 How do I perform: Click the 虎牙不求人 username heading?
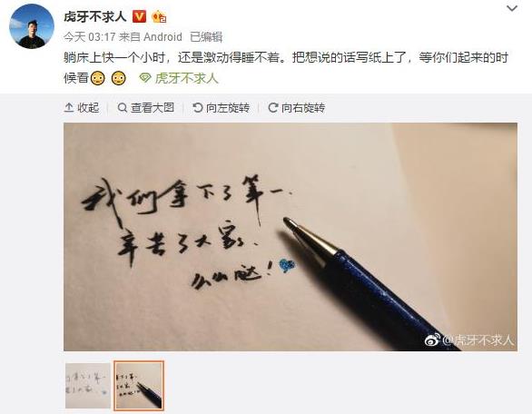pos(95,16)
